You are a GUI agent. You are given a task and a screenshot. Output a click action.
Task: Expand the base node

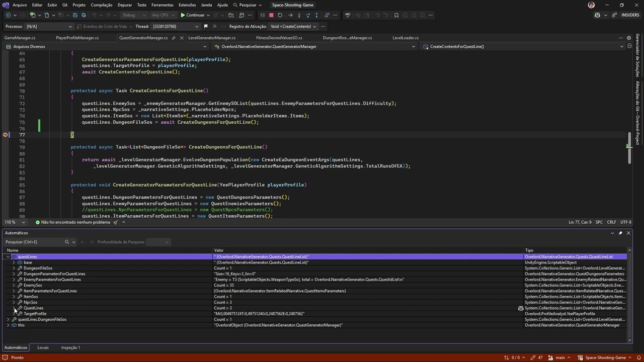[x=14, y=262]
